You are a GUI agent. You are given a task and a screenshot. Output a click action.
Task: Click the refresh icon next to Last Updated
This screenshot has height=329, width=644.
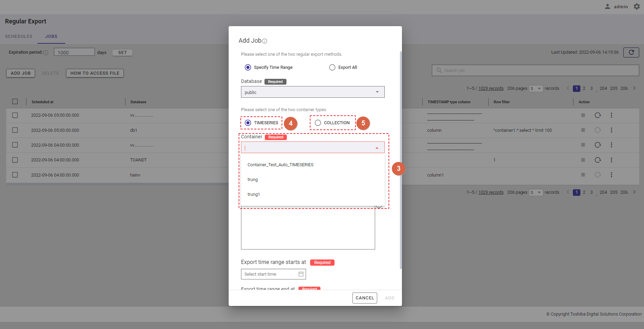point(631,52)
